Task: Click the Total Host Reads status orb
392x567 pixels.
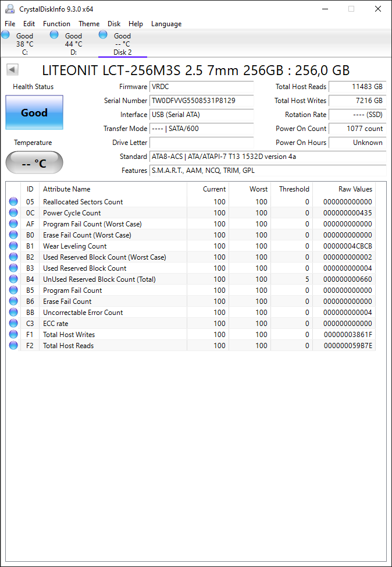Action: coord(13,345)
